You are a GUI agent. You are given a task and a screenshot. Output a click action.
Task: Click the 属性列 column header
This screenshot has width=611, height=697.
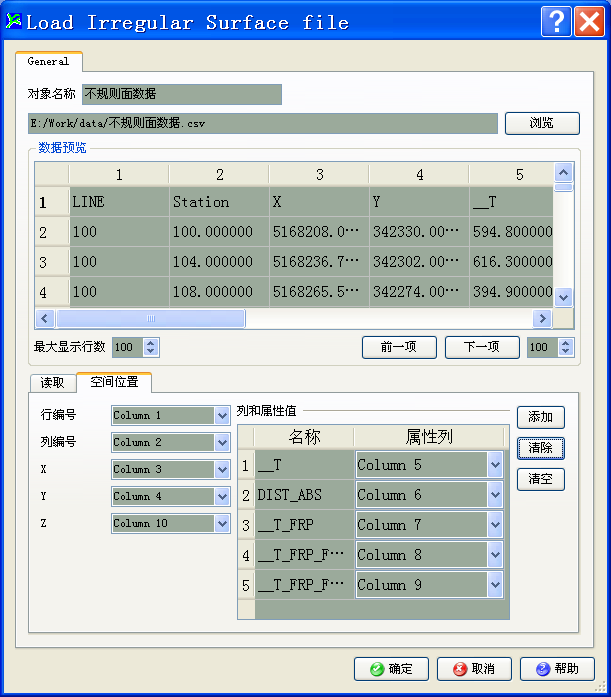(430, 437)
